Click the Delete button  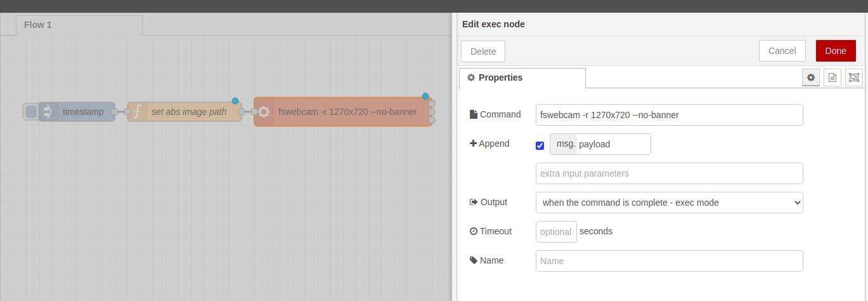click(483, 51)
